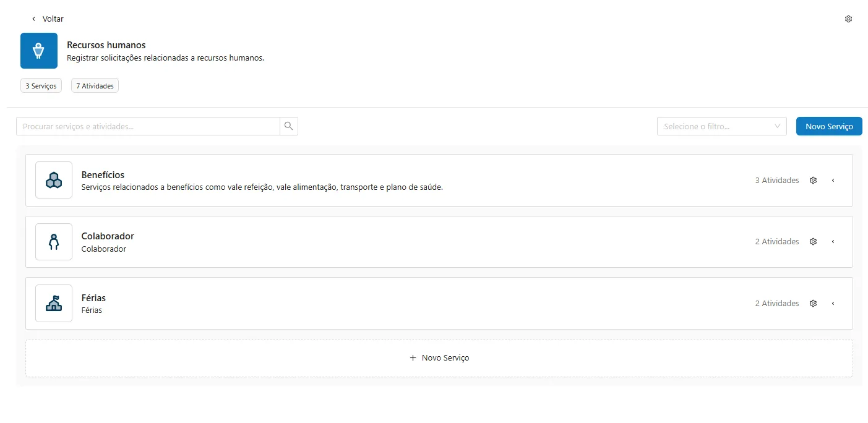Expand the Férias service chevron

coord(833,304)
